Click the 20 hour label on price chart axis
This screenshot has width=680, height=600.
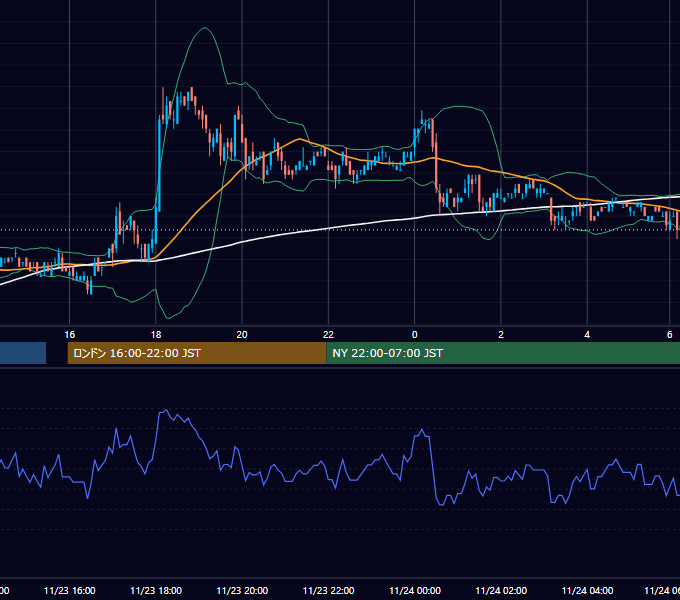click(x=242, y=335)
